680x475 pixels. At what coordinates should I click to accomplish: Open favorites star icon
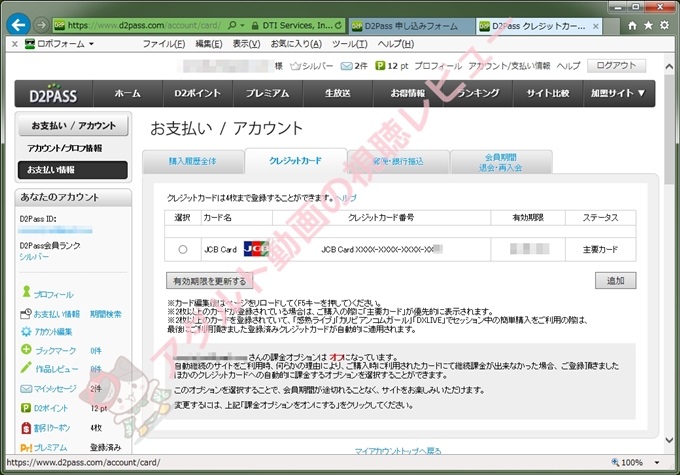648,26
